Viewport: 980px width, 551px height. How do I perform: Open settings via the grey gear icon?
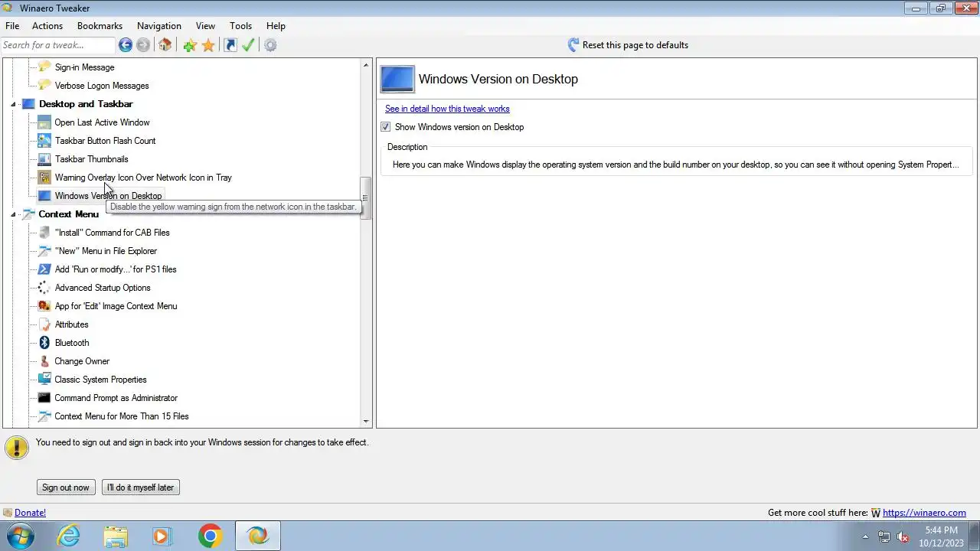coord(270,45)
